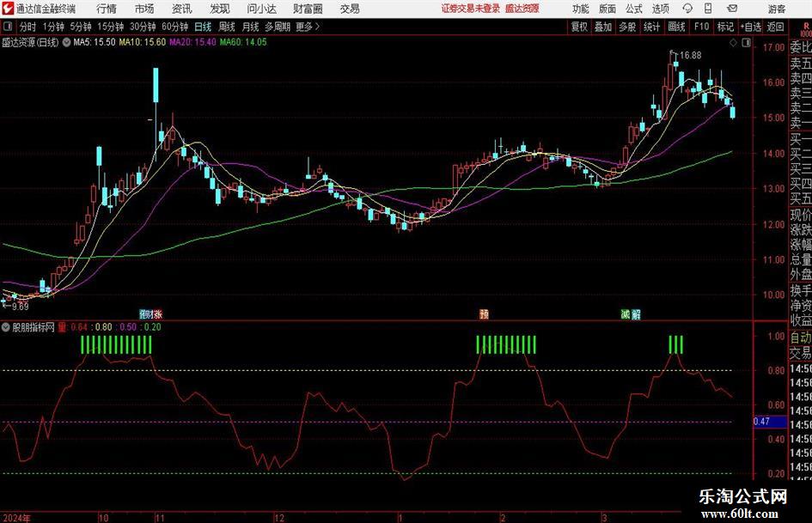Image resolution: width=812 pixels, height=523 pixels.
Task: Click the 多股 button
Action: click(627, 27)
